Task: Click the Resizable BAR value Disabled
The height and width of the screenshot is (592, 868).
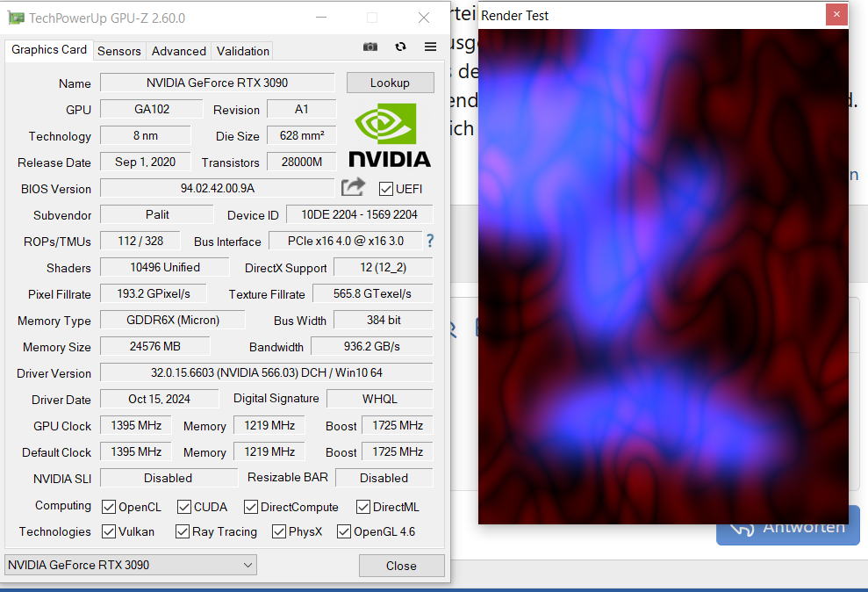Action: [x=384, y=478]
